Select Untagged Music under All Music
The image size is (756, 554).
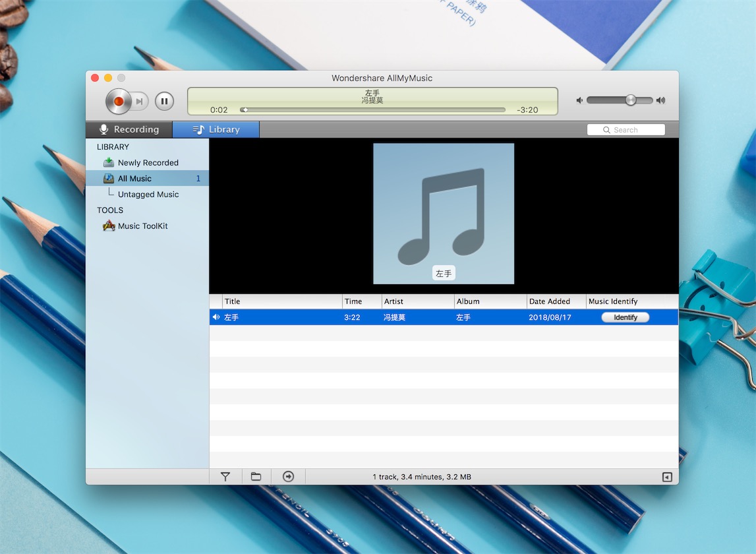(148, 195)
